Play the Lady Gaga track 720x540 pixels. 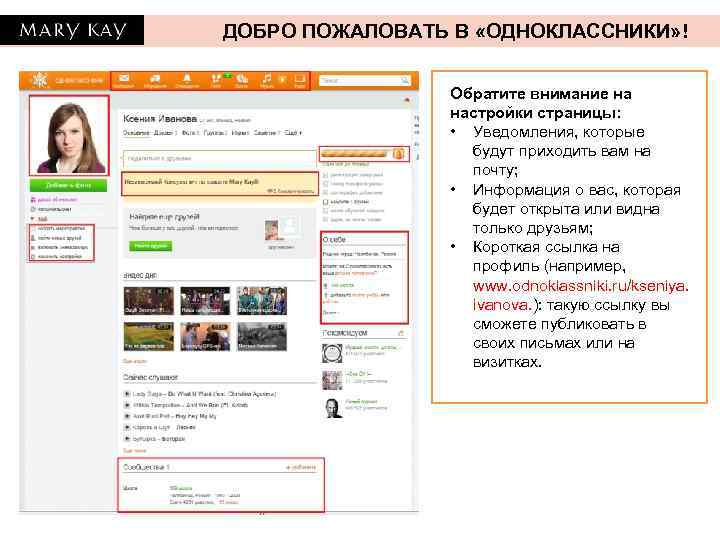click(127, 394)
